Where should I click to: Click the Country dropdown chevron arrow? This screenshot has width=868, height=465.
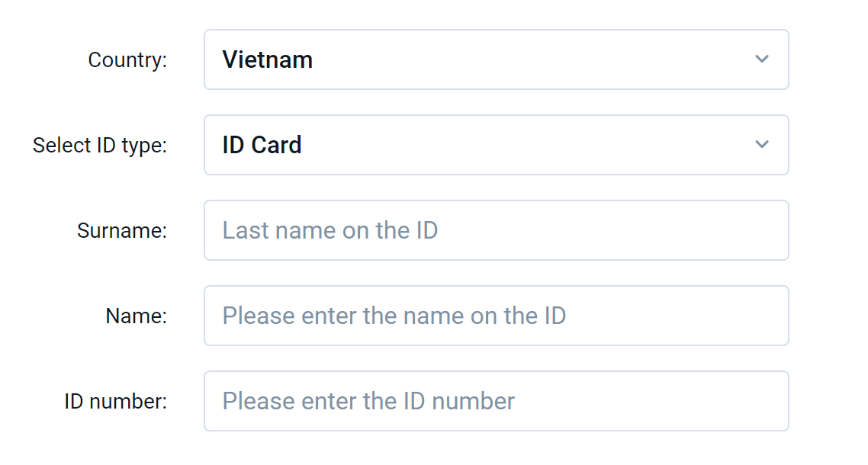point(761,59)
